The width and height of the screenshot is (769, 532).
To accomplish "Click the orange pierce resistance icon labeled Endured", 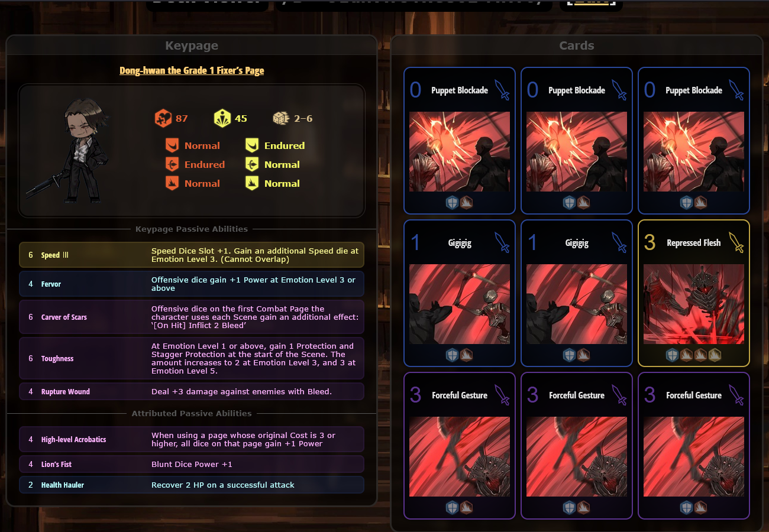I will [x=172, y=164].
